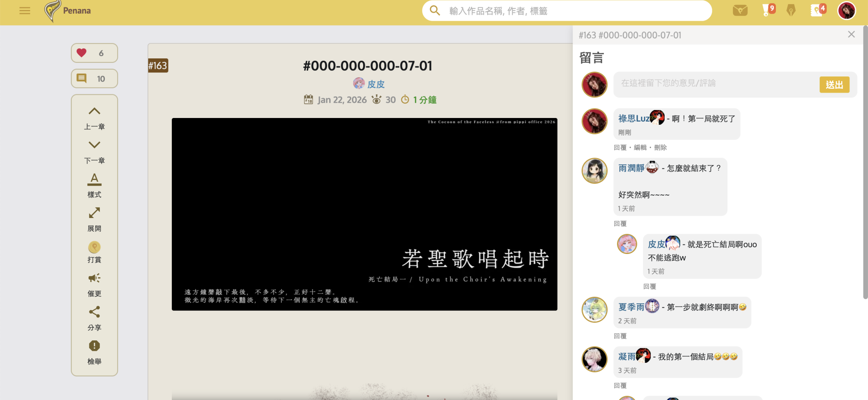
Task: Click badge icon beside 夏季雨 name
Action: click(x=652, y=306)
